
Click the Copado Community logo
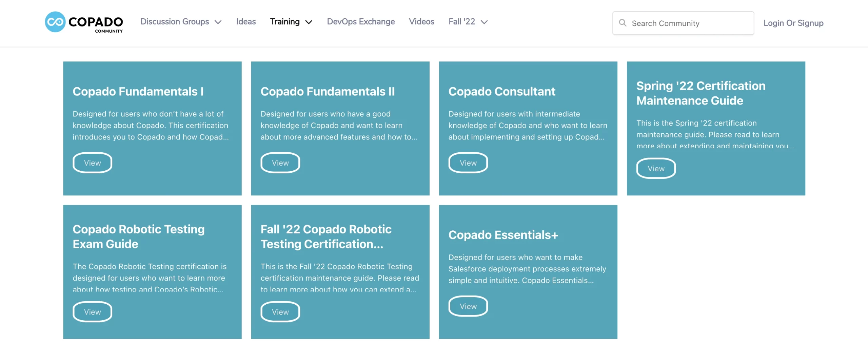click(84, 22)
